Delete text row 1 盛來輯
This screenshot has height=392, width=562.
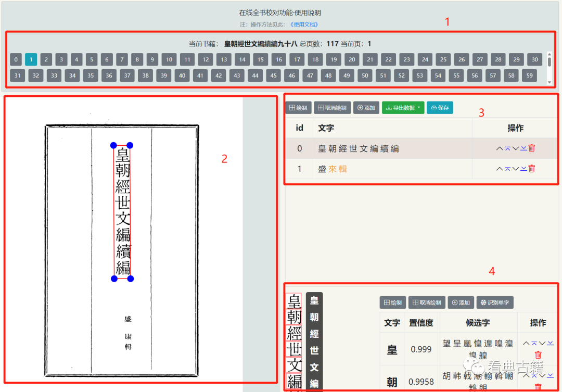[x=531, y=169]
